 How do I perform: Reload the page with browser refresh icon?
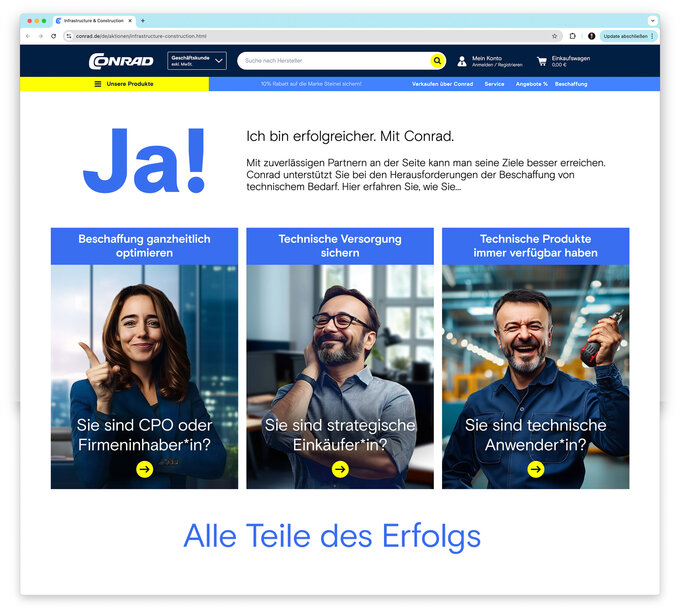coord(53,36)
